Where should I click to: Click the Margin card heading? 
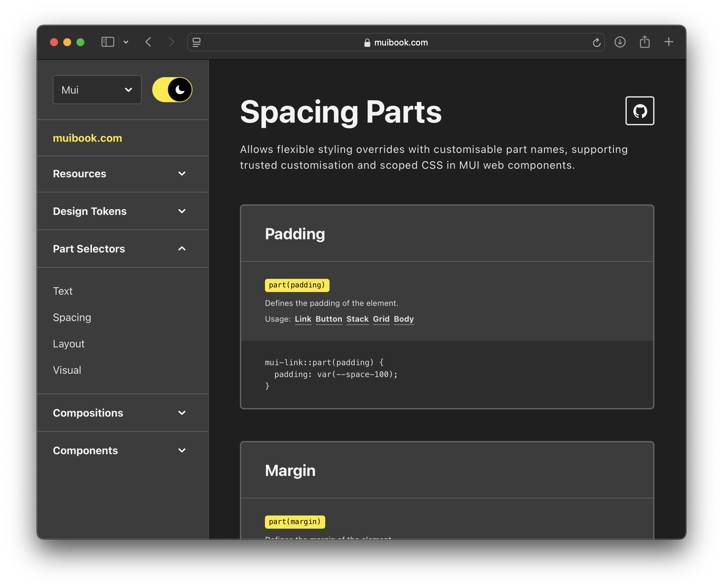290,470
